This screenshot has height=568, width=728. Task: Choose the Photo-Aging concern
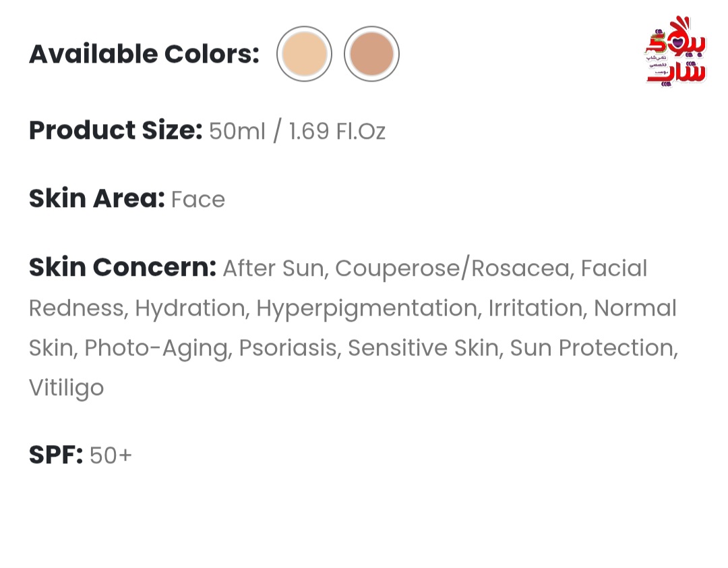156,348
